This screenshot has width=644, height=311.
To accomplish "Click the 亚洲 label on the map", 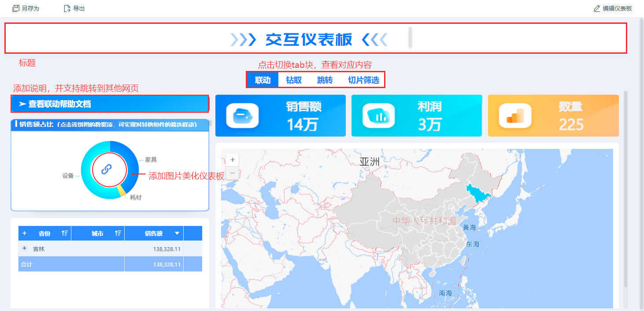I will click(369, 161).
